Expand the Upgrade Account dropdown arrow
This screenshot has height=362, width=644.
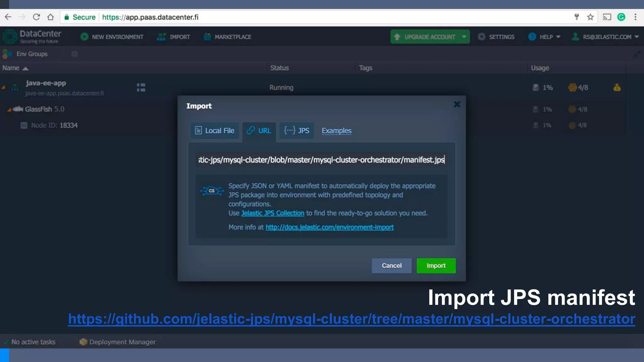click(x=464, y=37)
